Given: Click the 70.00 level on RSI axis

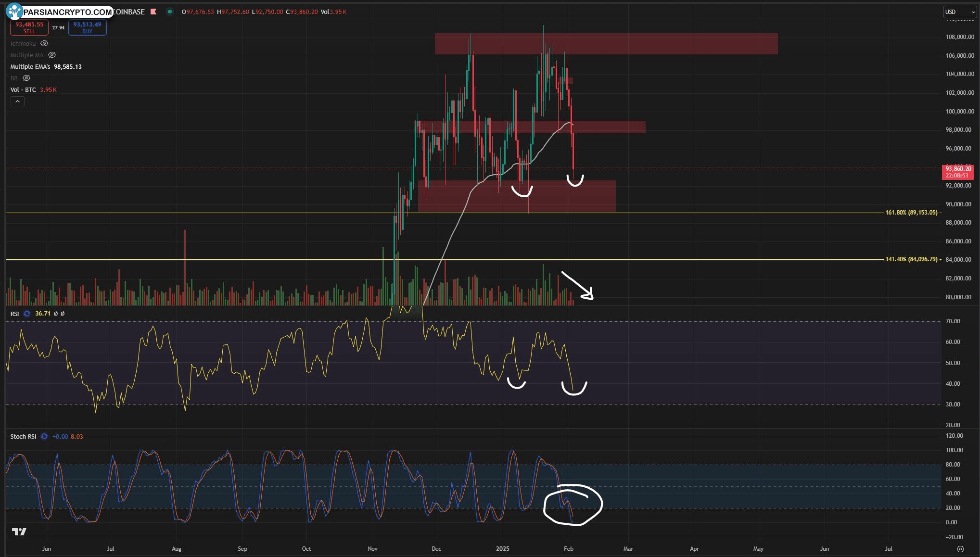Looking at the screenshot, I should coord(953,321).
